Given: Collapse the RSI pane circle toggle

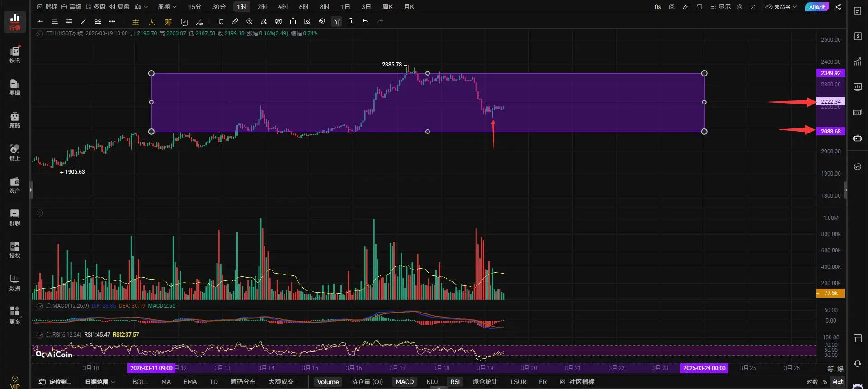Looking at the screenshot, I should pyautogui.click(x=40, y=335).
